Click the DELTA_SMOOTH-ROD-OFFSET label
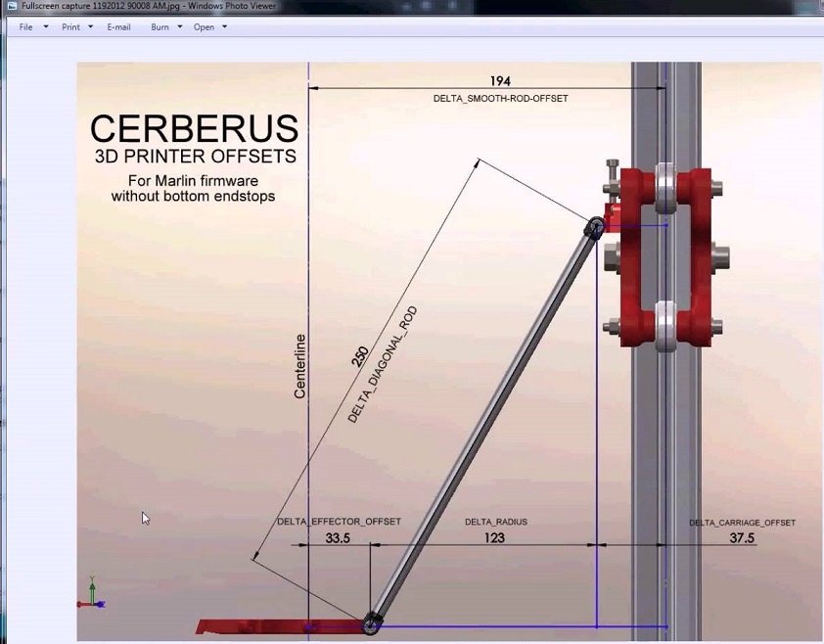 tap(500, 98)
